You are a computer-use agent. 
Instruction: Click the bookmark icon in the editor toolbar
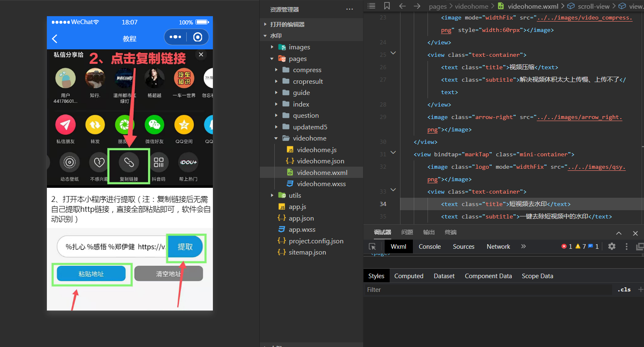(387, 6)
